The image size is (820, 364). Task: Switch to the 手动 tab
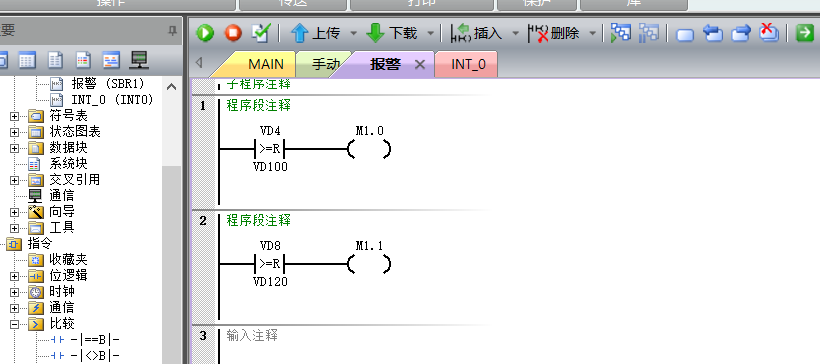pyautogui.click(x=325, y=64)
